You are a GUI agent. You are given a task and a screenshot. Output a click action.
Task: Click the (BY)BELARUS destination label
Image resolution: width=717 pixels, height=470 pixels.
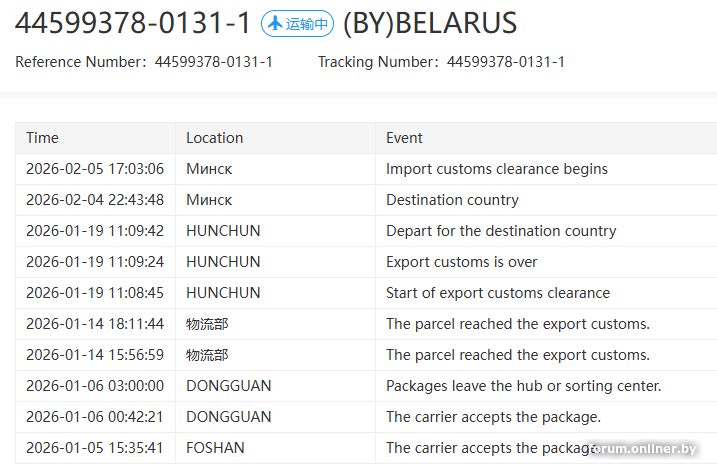tap(430, 24)
